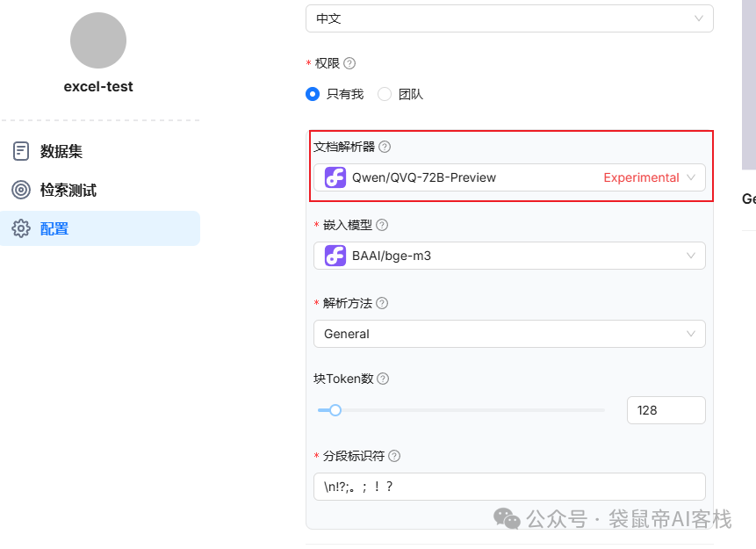Image resolution: width=756 pixels, height=549 pixels.
Task: Click the 检索测试 target icon
Action: (21, 190)
